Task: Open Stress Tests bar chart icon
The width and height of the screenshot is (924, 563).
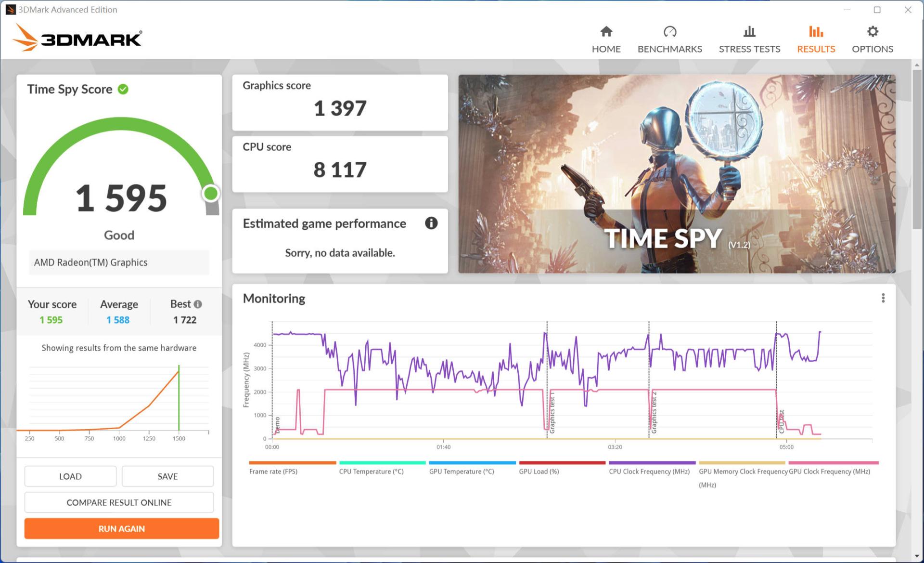Action: [749, 32]
